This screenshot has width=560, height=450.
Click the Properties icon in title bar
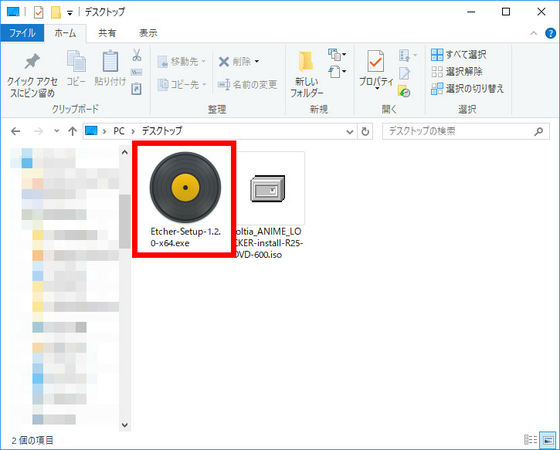[39, 12]
